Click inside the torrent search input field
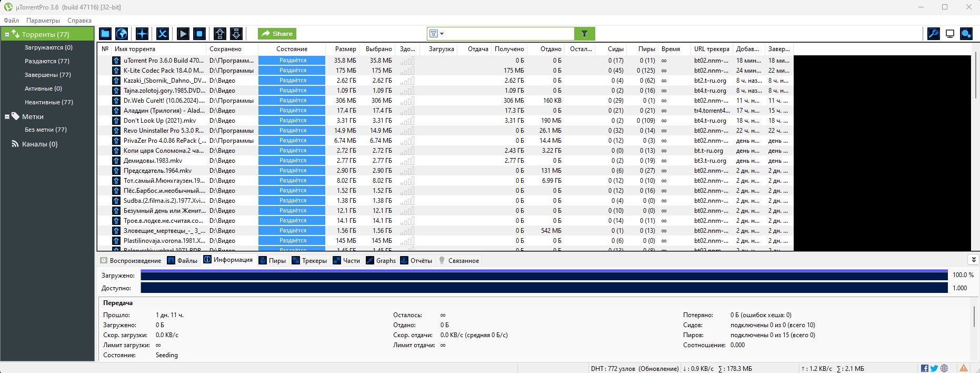The image size is (980, 373). click(509, 34)
